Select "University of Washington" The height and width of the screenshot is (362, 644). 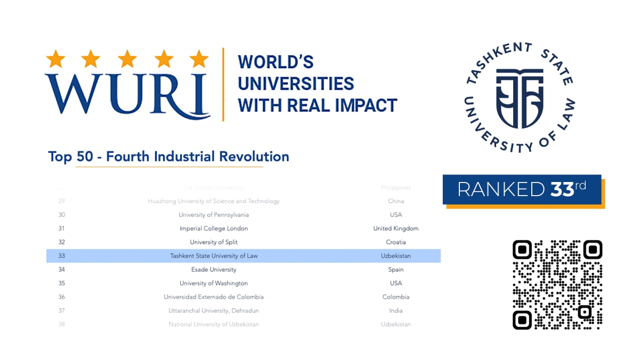click(214, 283)
